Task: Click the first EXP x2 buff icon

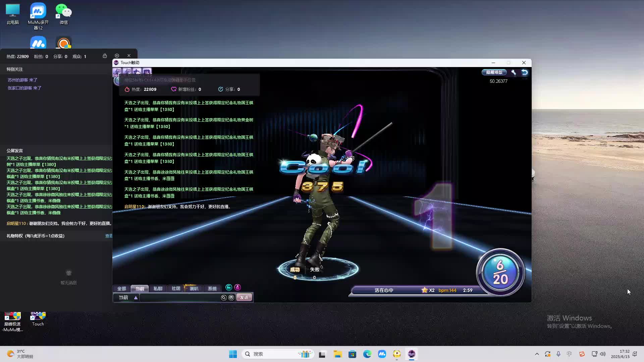Action: click(117, 71)
